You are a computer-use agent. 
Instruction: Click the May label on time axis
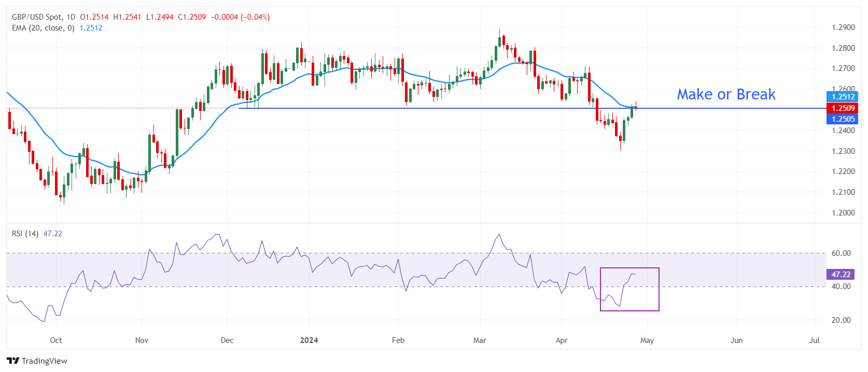pyautogui.click(x=647, y=340)
